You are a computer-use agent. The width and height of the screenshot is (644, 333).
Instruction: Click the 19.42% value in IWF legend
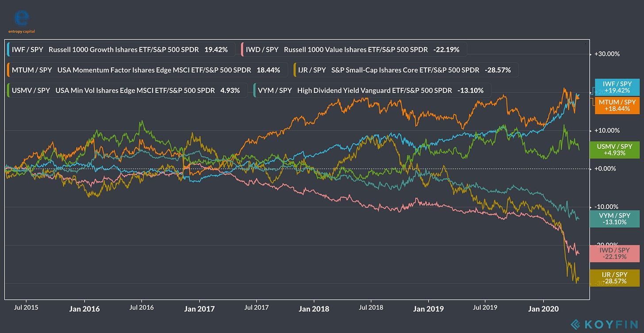pyautogui.click(x=216, y=50)
